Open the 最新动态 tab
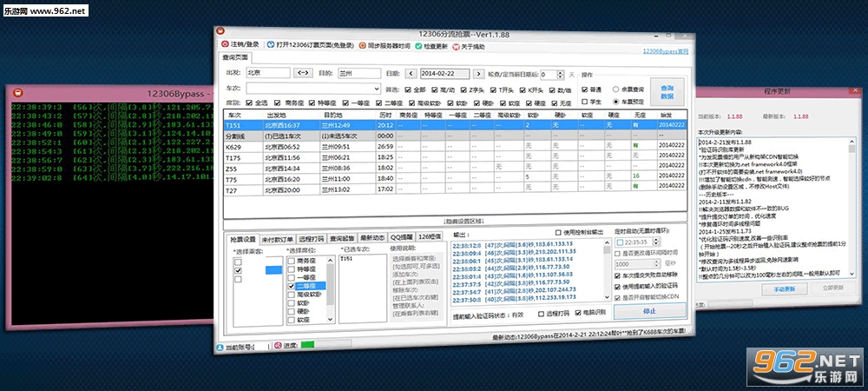This screenshot has height=391, width=868. (x=372, y=237)
